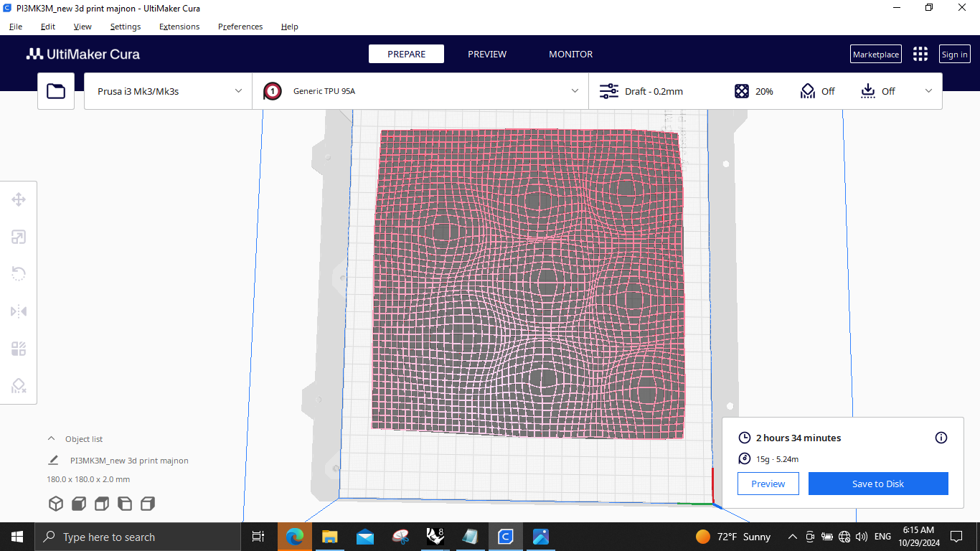The width and height of the screenshot is (980, 551).
Task: Open Microsoft Edge from taskbar
Action: point(295,537)
